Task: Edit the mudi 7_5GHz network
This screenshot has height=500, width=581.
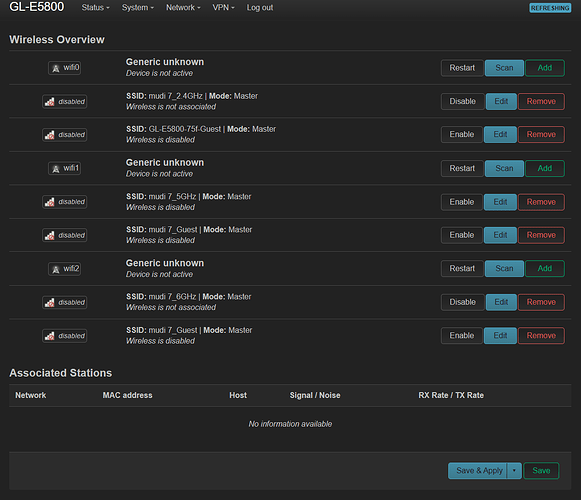Action: click(500, 202)
